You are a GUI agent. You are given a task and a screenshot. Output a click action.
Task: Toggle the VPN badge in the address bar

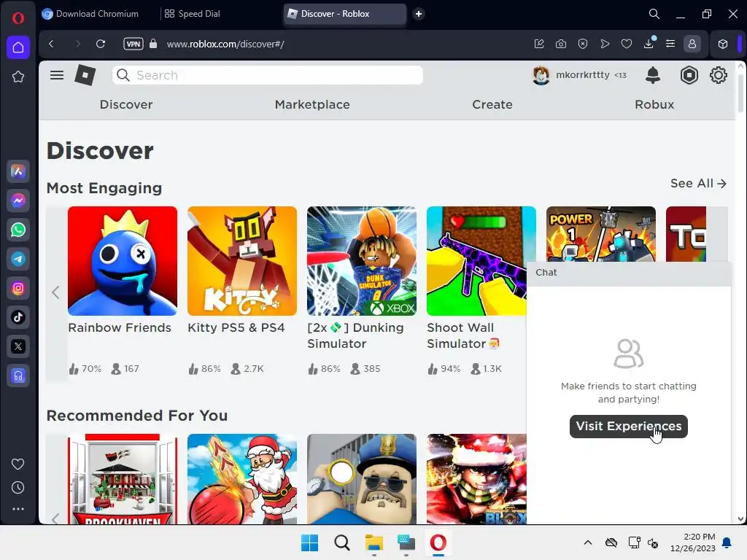pyautogui.click(x=133, y=44)
